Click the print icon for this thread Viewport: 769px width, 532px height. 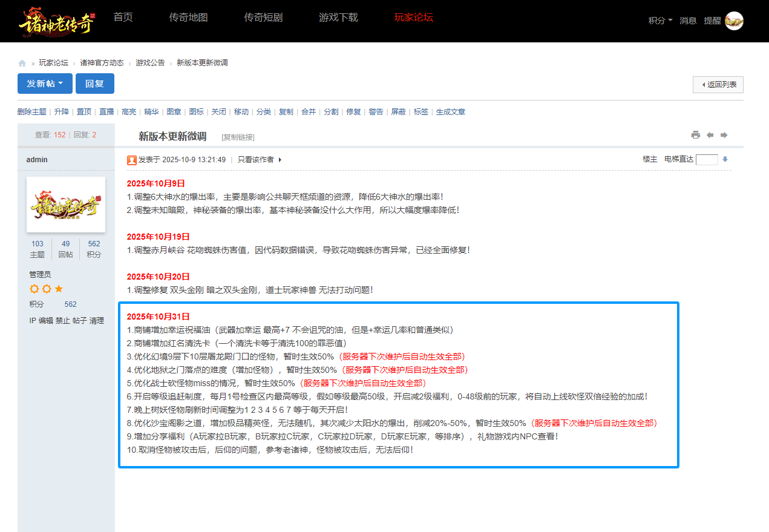coord(695,135)
